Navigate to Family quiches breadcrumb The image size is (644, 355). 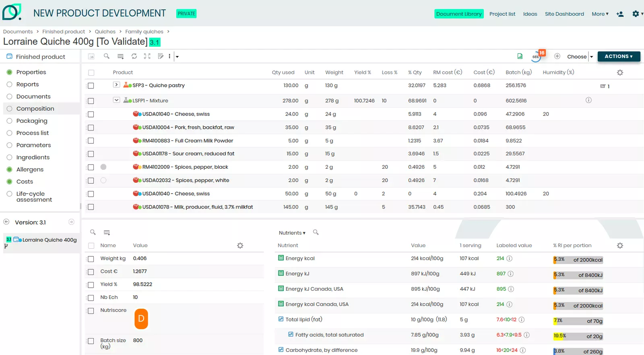pyautogui.click(x=144, y=32)
